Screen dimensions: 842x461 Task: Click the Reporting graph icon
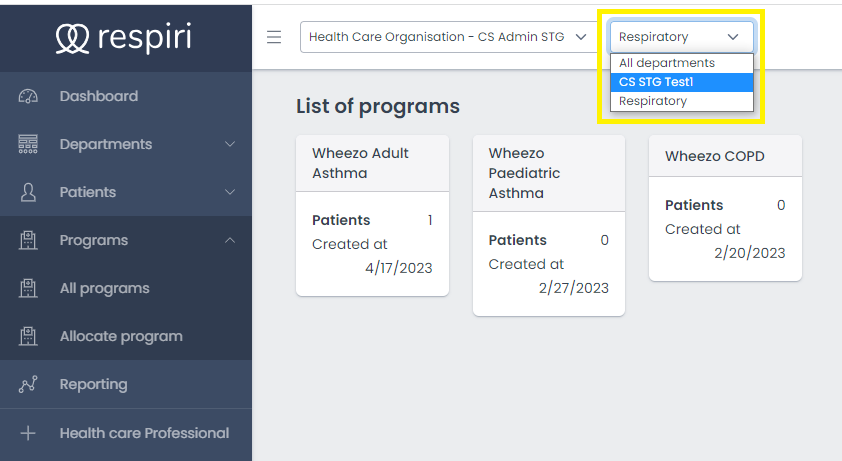[x=28, y=384]
